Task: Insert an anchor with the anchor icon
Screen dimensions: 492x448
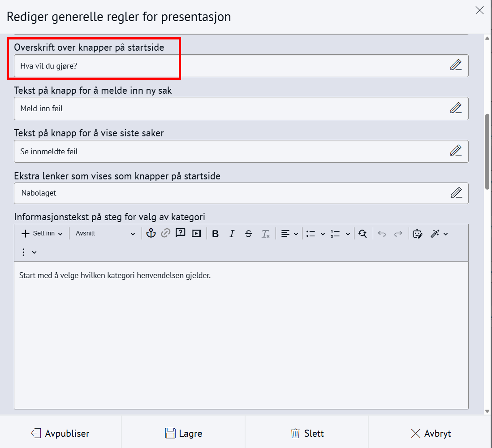Action: pyautogui.click(x=151, y=233)
